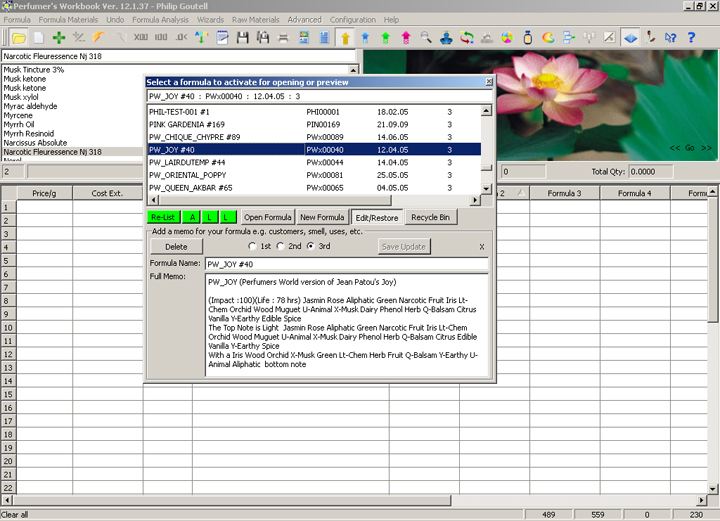Image resolution: width=720 pixels, height=521 pixels.
Task: Open the Formula Analysis menu
Action: click(160, 20)
